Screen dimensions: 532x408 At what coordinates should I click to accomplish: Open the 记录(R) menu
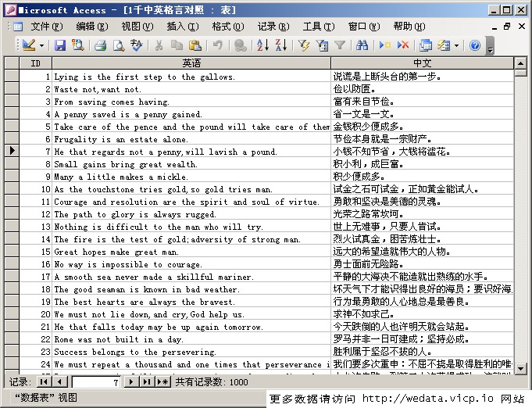pos(273,26)
